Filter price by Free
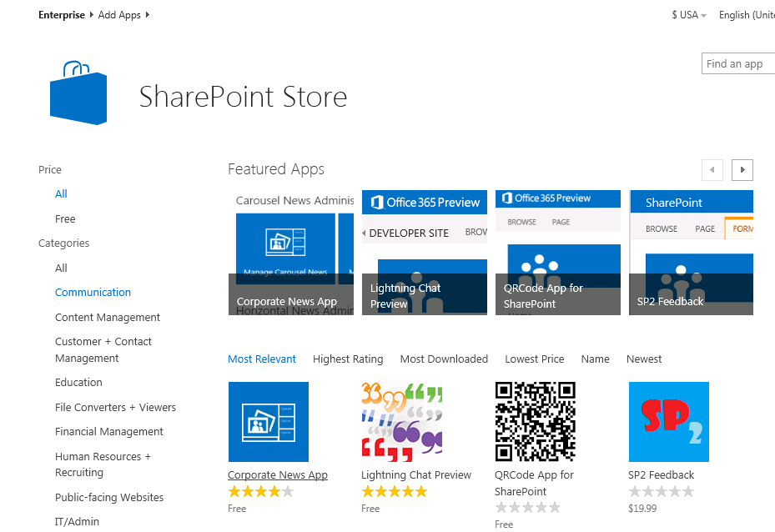This screenshot has width=775, height=532. pos(65,218)
